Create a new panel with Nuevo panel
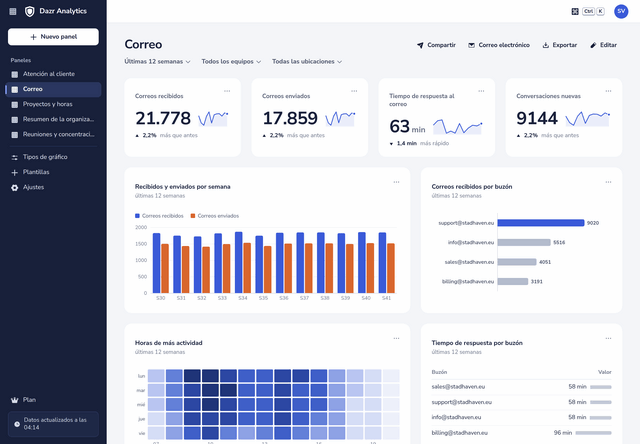Viewport: 640px width, 444px height. (x=53, y=37)
